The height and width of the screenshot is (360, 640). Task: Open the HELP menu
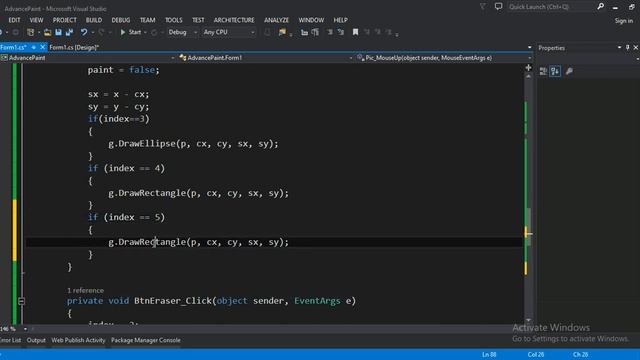point(340,20)
